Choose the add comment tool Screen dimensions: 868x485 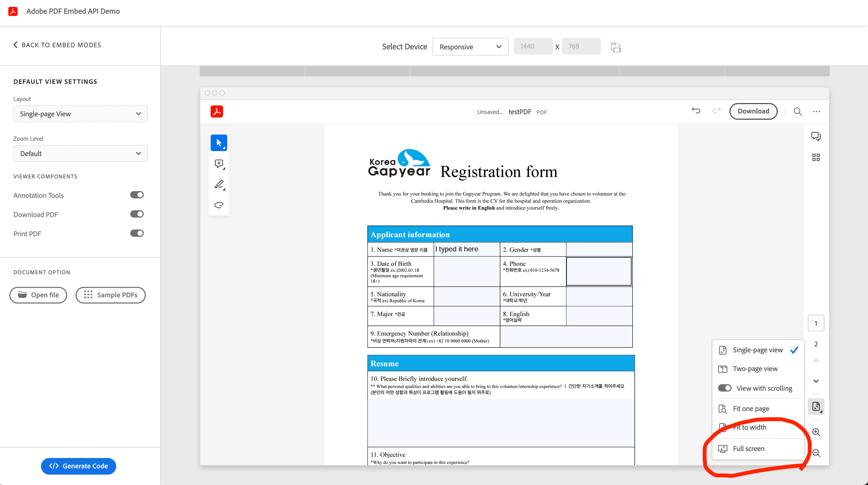(x=219, y=164)
